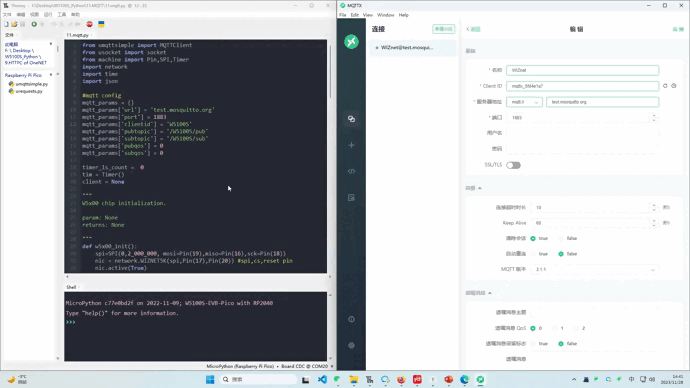Click MQTTX icon on the taskbar
Screen dimensions: 690x388
click(x=480, y=379)
